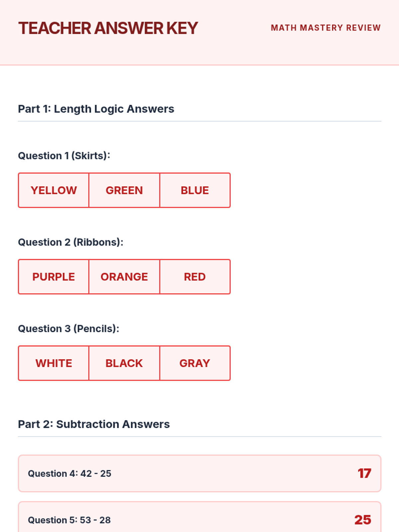Image resolution: width=399 pixels, height=532 pixels.
Task: Select the BLACK pencil answer cell
Action: pyautogui.click(x=124, y=363)
